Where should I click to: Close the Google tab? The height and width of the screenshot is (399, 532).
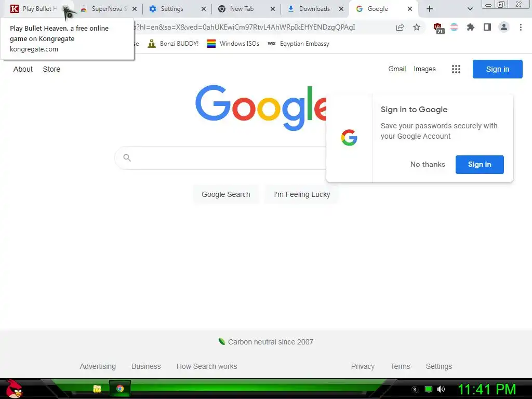click(410, 9)
